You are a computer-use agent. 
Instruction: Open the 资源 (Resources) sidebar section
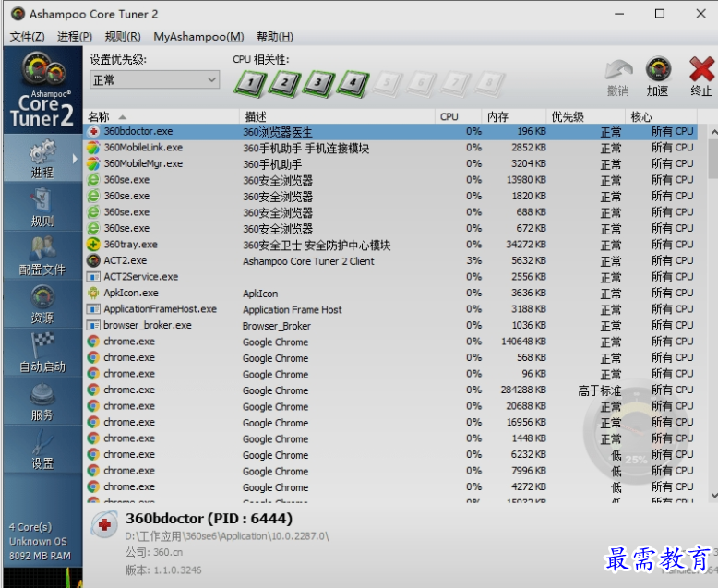42,304
